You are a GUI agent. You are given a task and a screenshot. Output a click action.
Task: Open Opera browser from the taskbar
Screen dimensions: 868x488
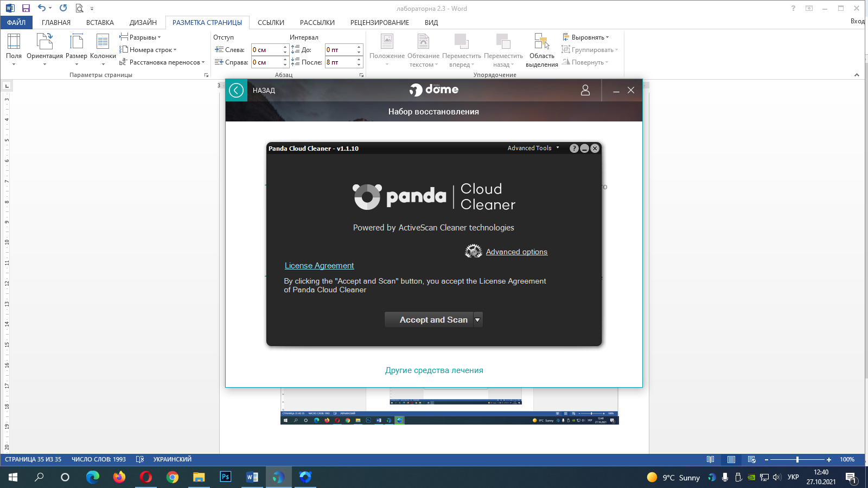pos(146,477)
